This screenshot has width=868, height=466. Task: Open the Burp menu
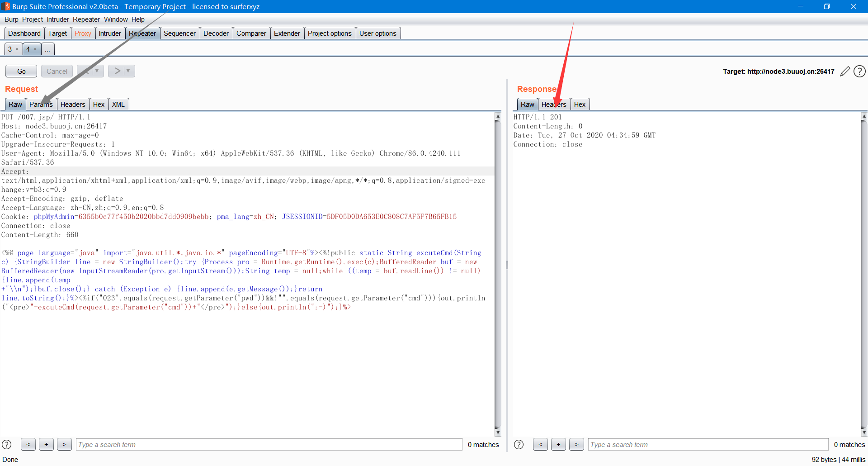click(11, 19)
